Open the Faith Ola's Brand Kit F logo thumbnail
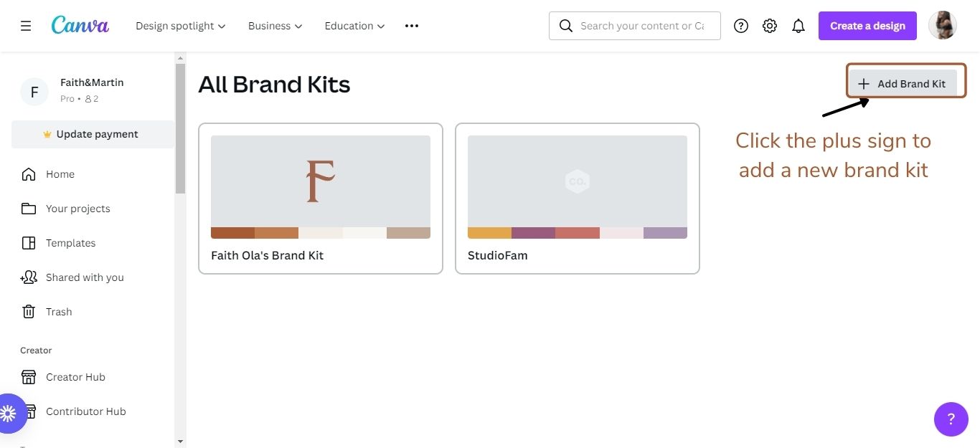This screenshot has width=980, height=448. pyautogui.click(x=321, y=181)
